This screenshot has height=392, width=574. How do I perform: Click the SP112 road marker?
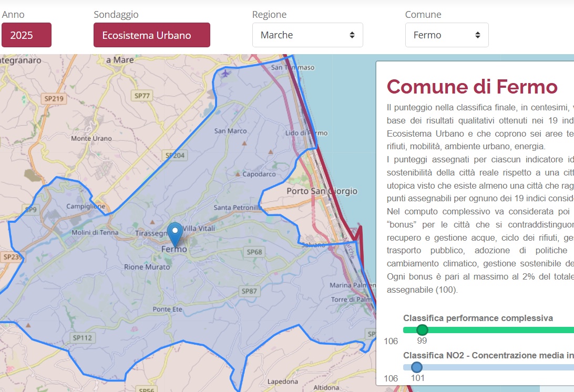[82, 338]
